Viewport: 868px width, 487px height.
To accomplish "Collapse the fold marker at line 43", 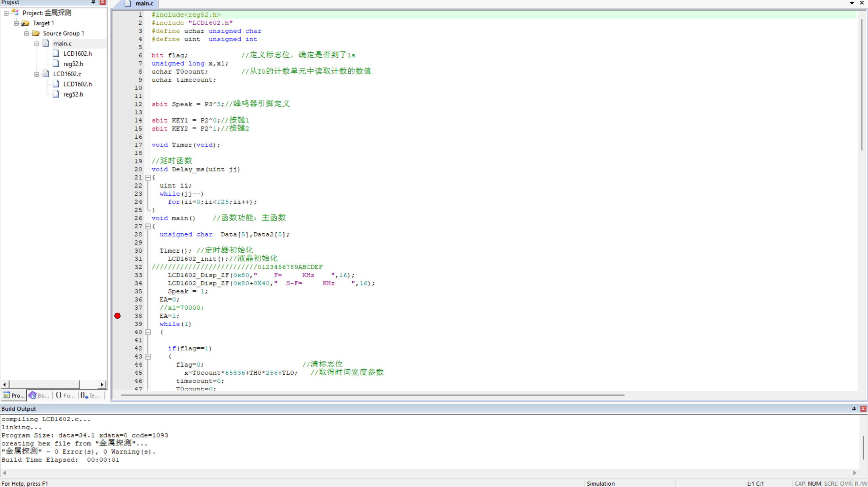I will tap(148, 356).
